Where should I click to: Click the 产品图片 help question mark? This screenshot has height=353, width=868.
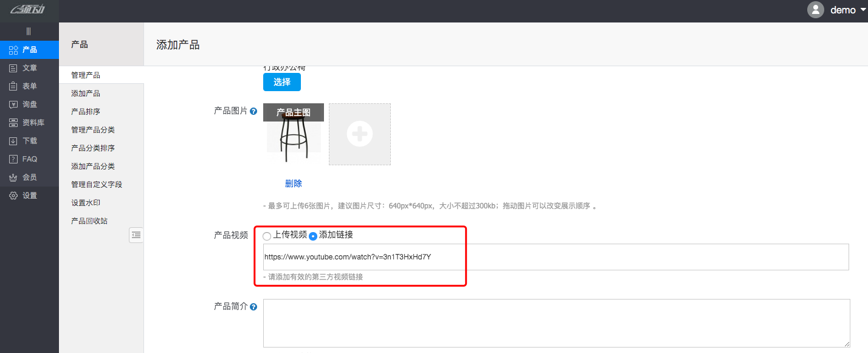[x=253, y=111]
